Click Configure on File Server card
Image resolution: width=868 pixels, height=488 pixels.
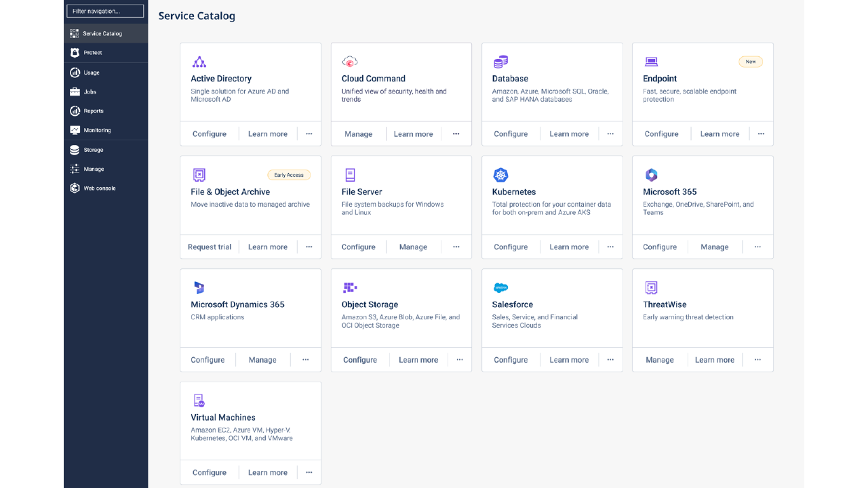coord(358,247)
